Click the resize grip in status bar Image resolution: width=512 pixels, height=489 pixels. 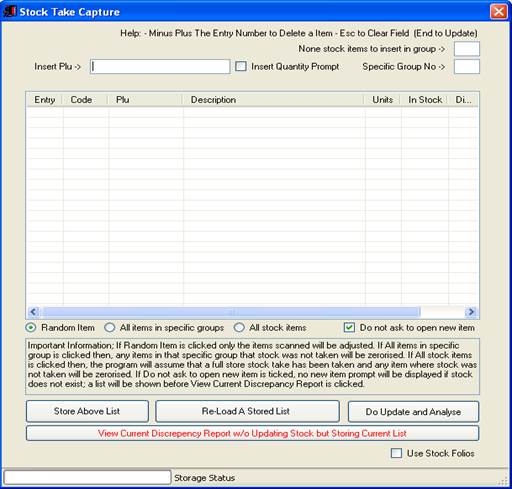click(x=503, y=482)
